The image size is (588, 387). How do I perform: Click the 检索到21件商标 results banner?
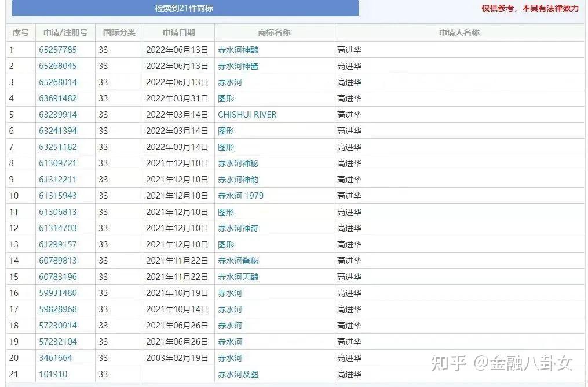click(185, 8)
